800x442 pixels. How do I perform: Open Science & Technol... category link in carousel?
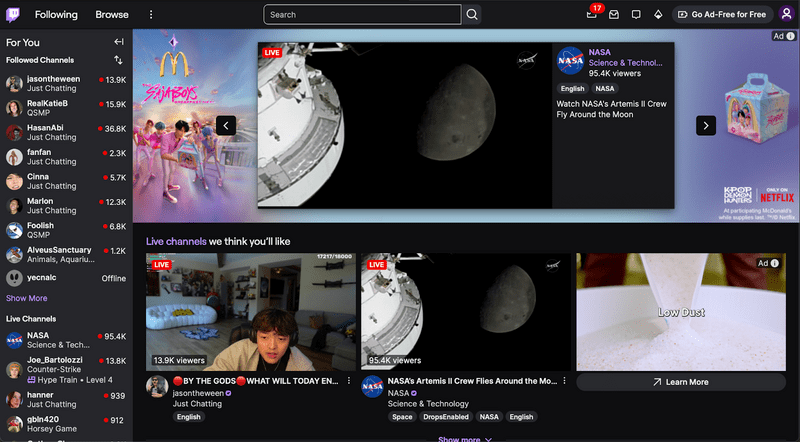point(626,63)
